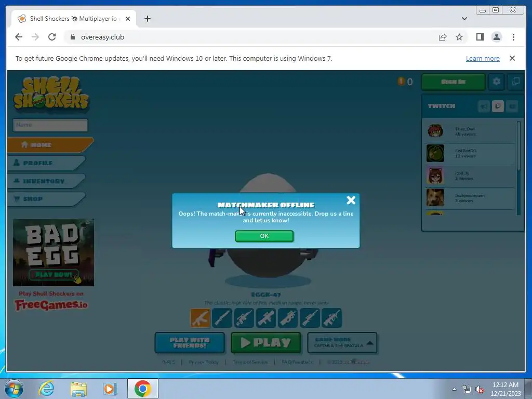Image resolution: width=532 pixels, height=399 pixels.
Task: Dismiss the Chrome update infobar
Action: point(512,58)
